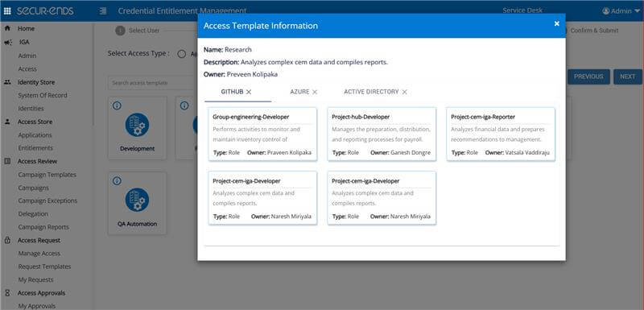Open Campaign Templates in sidebar

47,175
